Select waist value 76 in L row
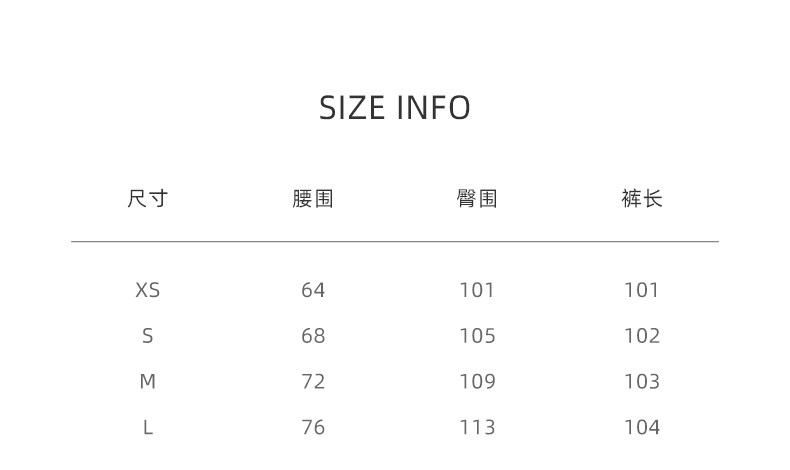The width and height of the screenshot is (790, 470). click(313, 427)
